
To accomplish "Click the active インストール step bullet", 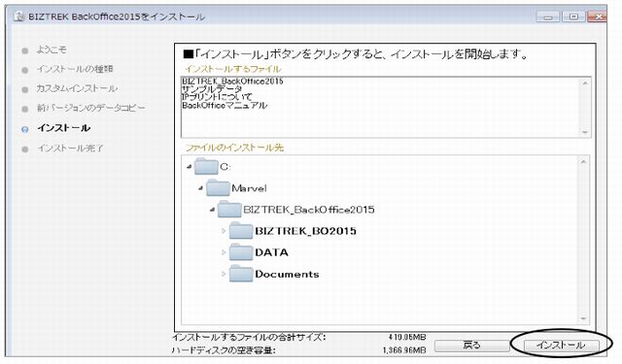I will pos(25,129).
